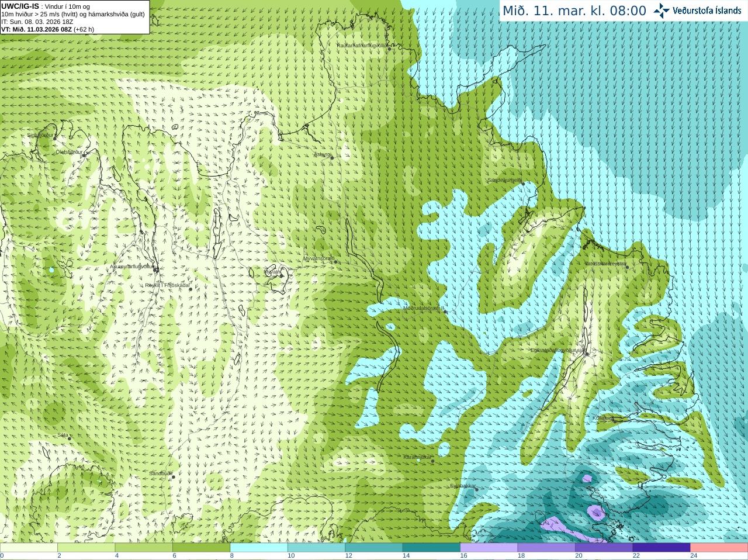Image resolution: width=748 pixels, height=560 pixels.
Task: Click the 2–4 m/s light green legend swatch
Action: click(86, 548)
